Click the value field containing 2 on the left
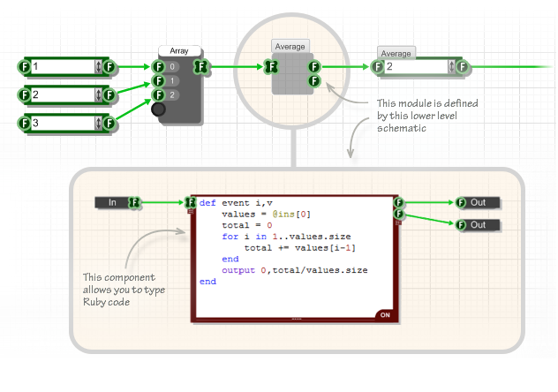 coord(63,95)
